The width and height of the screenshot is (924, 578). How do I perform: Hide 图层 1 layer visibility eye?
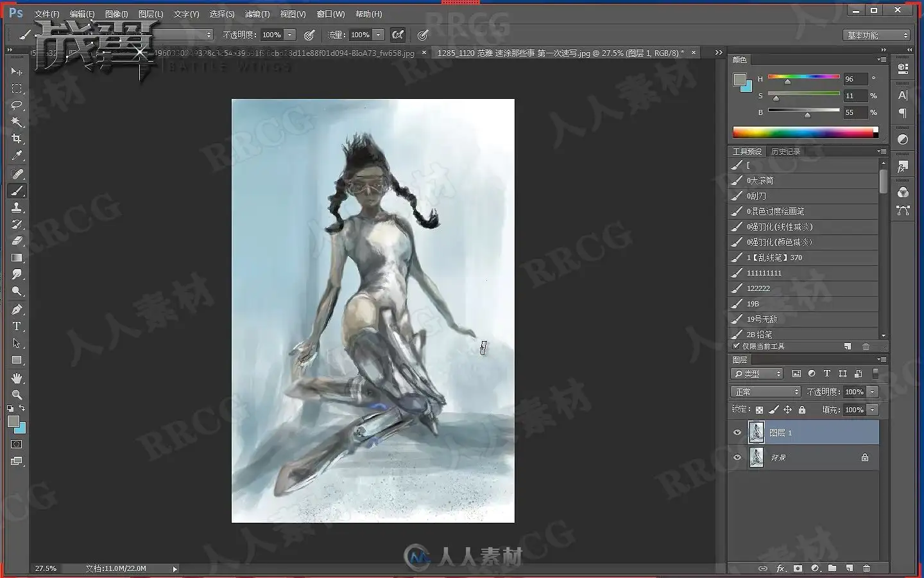[737, 433]
